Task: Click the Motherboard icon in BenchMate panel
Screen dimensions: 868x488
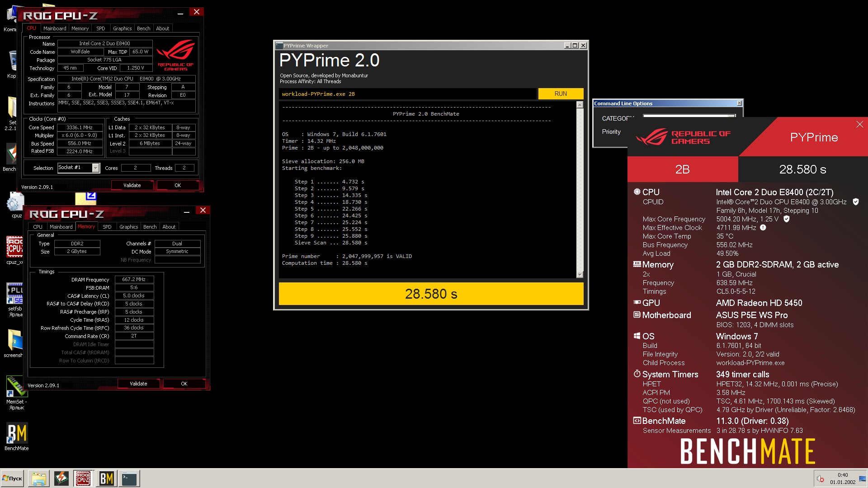Action: (x=637, y=314)
